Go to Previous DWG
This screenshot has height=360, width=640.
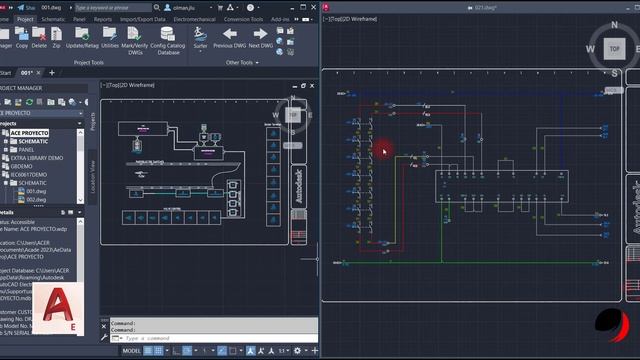(x=229, y=38)
